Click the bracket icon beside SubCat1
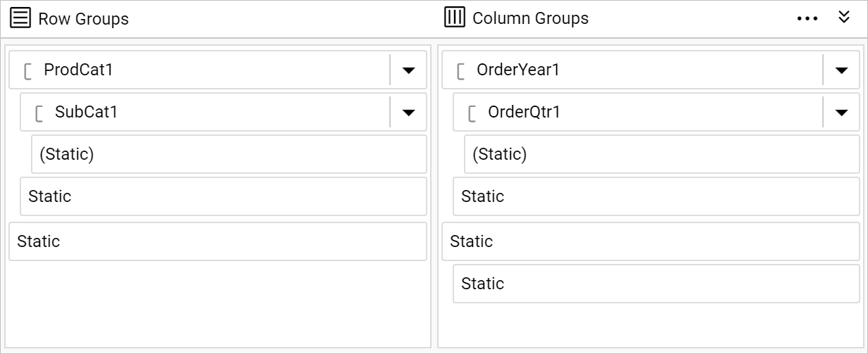Screen dimensions: 868x354 click(x=39, y=113)
